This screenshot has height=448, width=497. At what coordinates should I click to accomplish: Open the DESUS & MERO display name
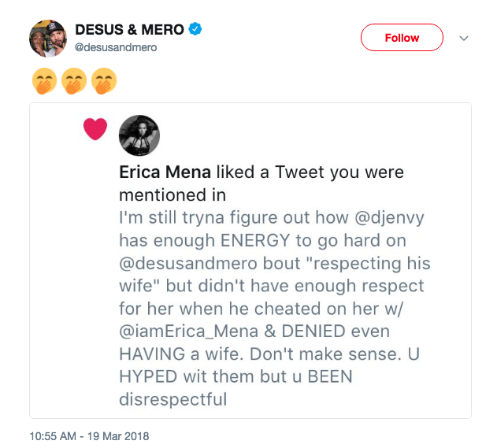coord(129,30)
